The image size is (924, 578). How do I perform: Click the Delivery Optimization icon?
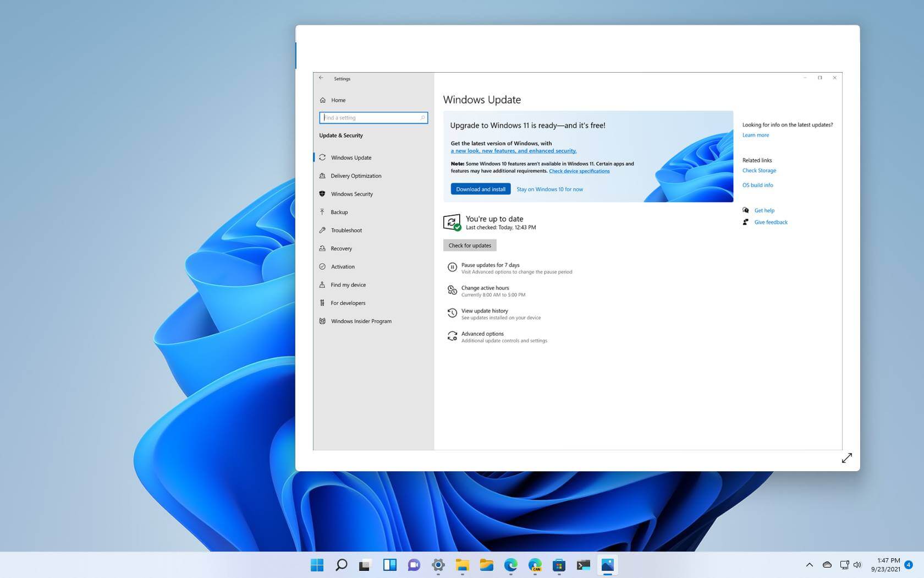322,176
